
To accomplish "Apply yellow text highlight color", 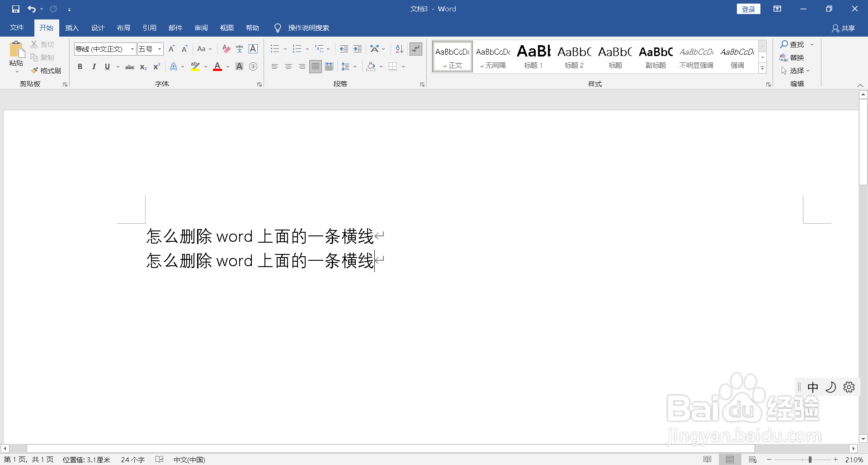I will 195,66.
